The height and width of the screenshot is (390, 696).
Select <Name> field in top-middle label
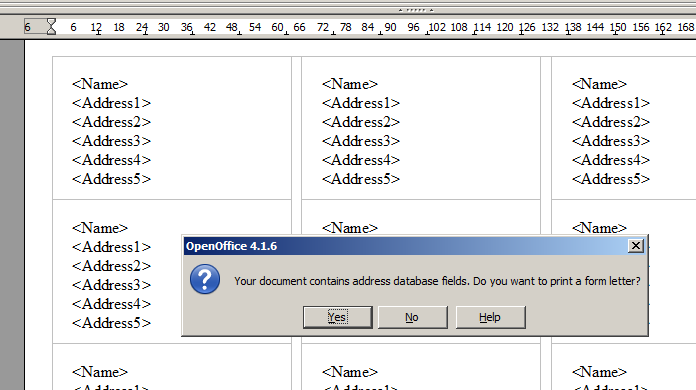tap(350, 84)
